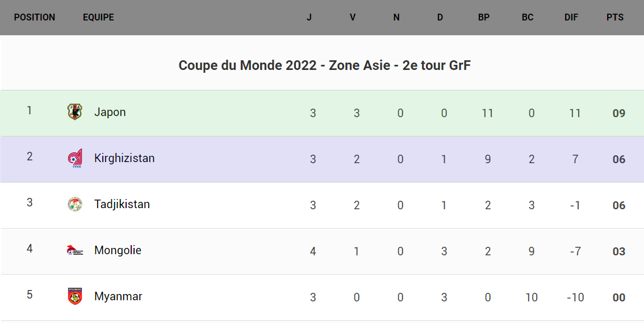Viewport: 644px width, 323px height.
Task: Click the BC column header
Action: pyautogui.click(x=528, y=17)
